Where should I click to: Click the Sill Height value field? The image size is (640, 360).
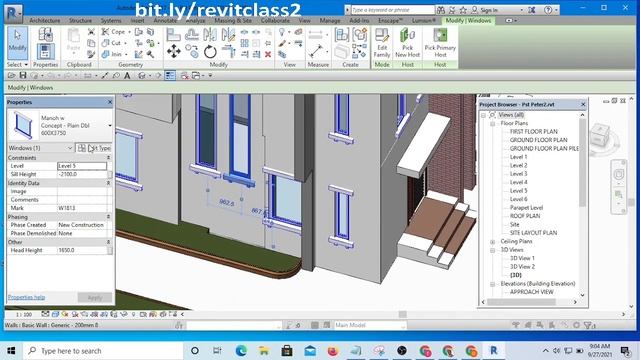point(82,174)
